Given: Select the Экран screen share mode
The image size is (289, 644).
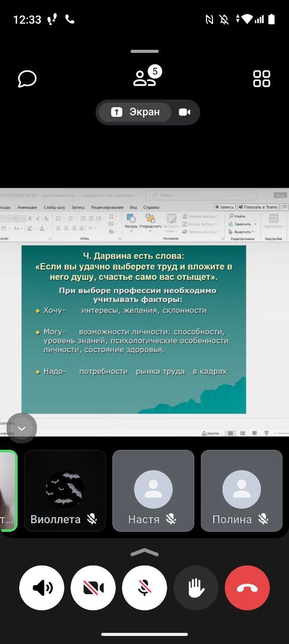Looking at the screenshot, I should point(134,112).
